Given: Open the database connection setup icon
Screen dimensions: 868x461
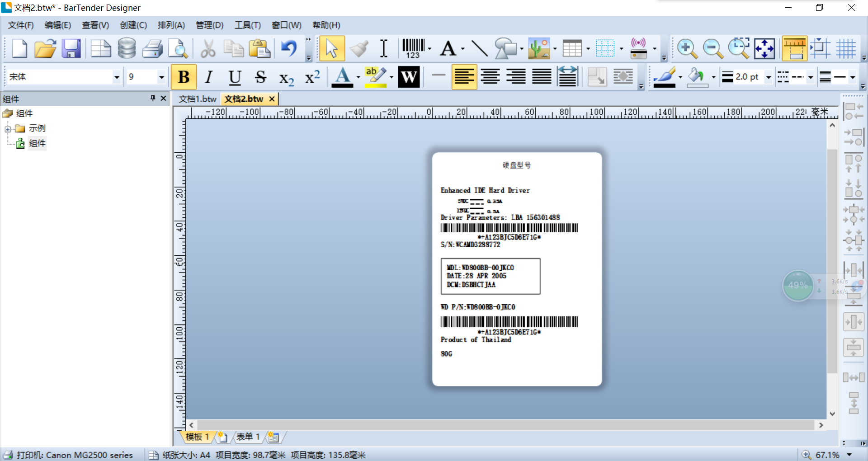Looking at the screenshot, I should pyautogui.click(x=127, y=48).
